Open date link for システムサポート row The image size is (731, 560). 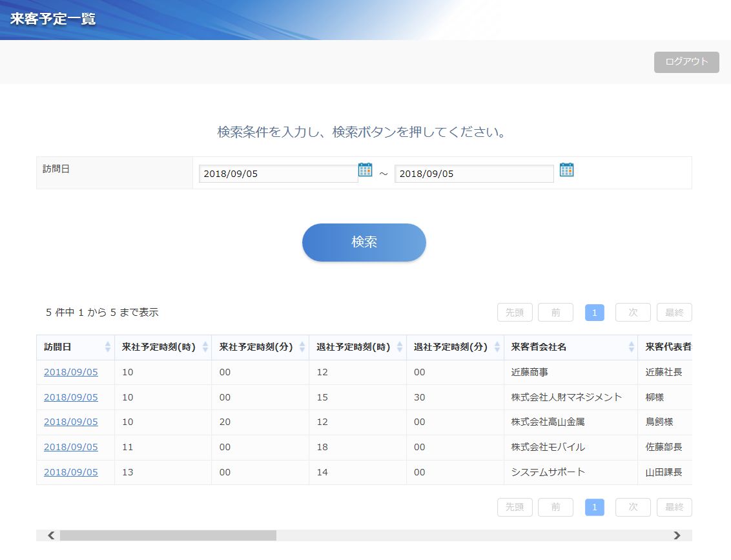pos(71,472)
